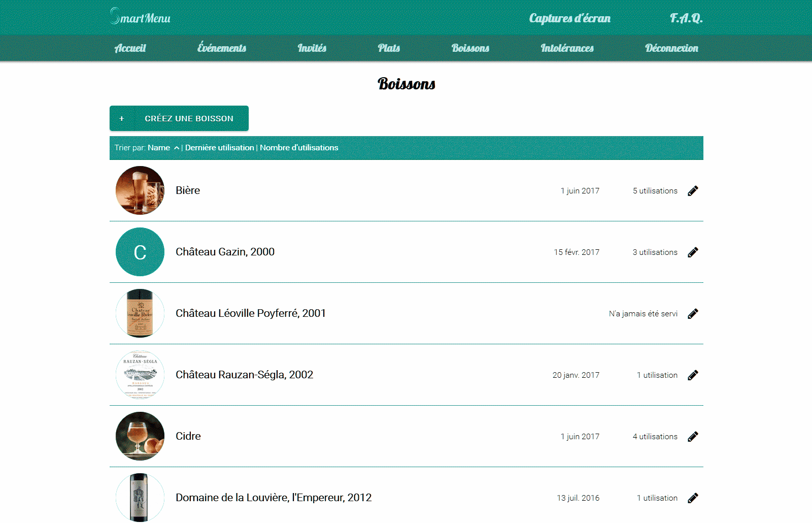Go to the Invités page

[x=312, y=48]
